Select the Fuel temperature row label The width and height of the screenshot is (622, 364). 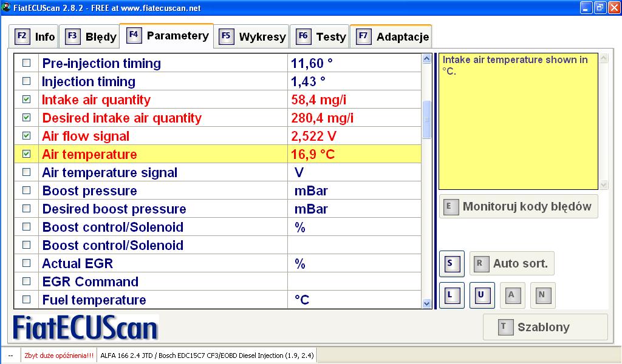point(94,300)
